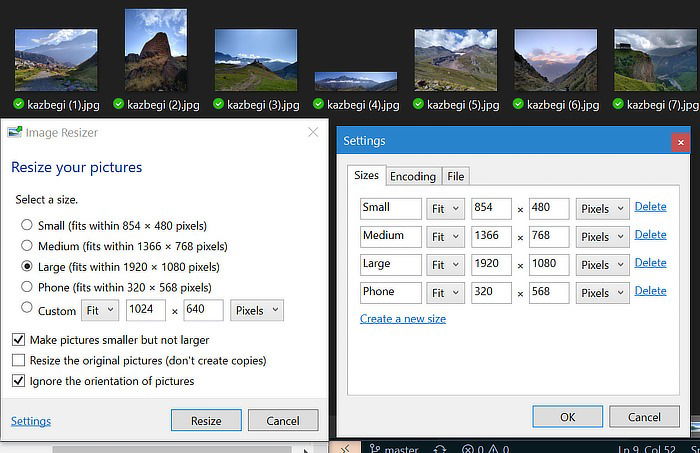Select the Small size radio button
The width and height of the screenshot is (700, 453).
(27, 225)
